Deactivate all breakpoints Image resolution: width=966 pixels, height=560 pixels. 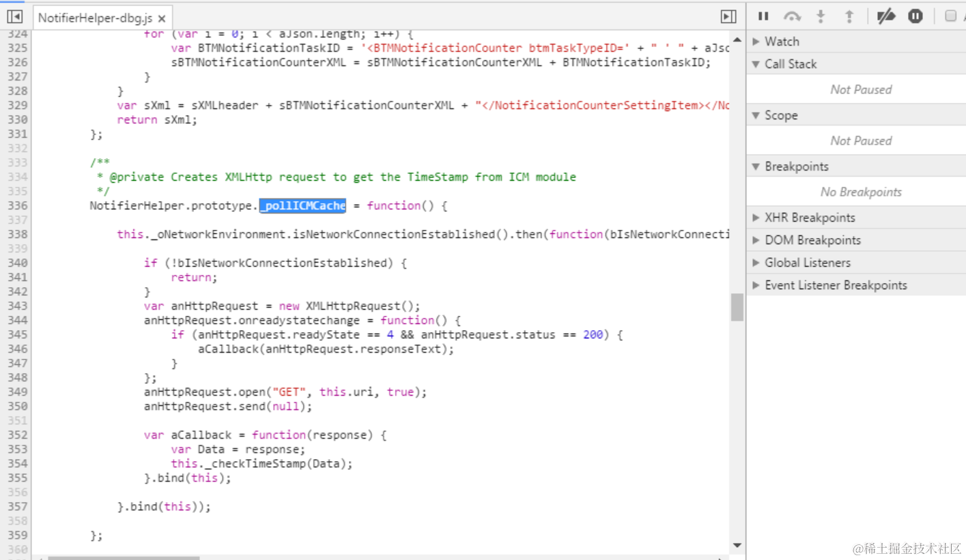tap(886, 16)
